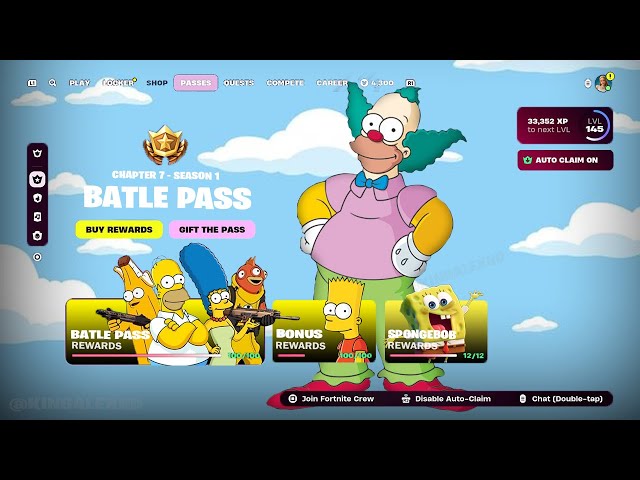
Task: Toggle the Auto Claim On button
Action: (x=565, y=160)
